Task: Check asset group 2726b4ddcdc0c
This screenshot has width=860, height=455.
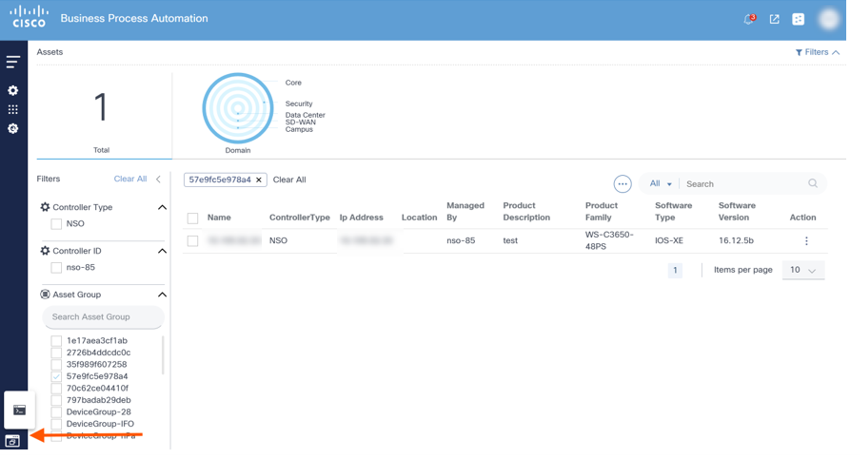Action: pyautogui.click(x=56, y=352)
